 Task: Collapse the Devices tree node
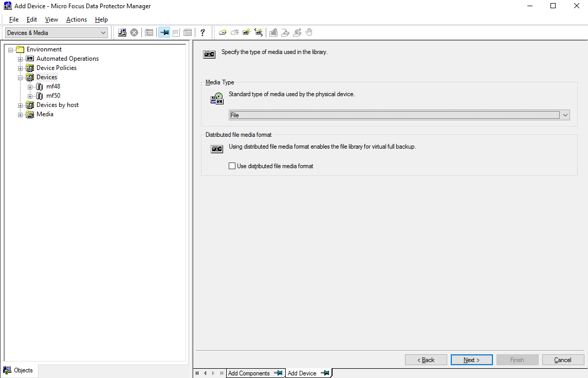tap(20, 78)
